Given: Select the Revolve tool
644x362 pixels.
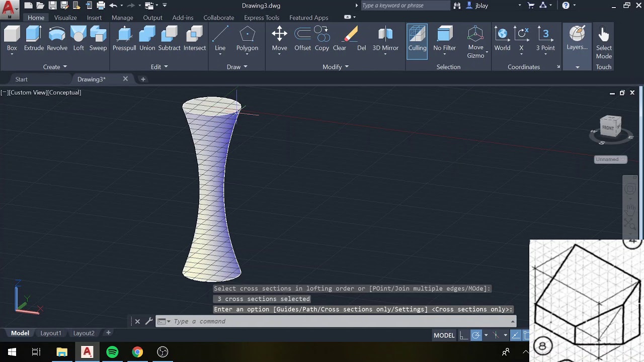Looking at the screenshot, I should point(57,39).
